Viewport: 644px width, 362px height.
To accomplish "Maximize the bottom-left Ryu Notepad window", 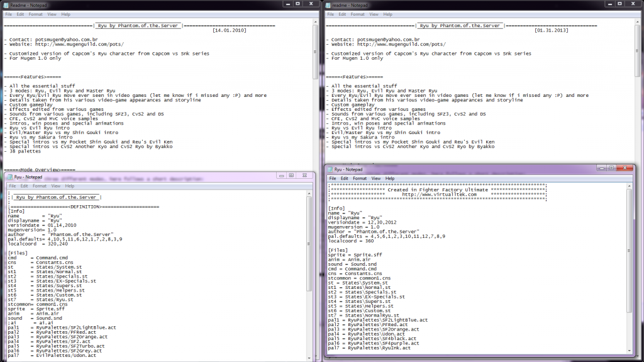I will (x=291, y=175).
